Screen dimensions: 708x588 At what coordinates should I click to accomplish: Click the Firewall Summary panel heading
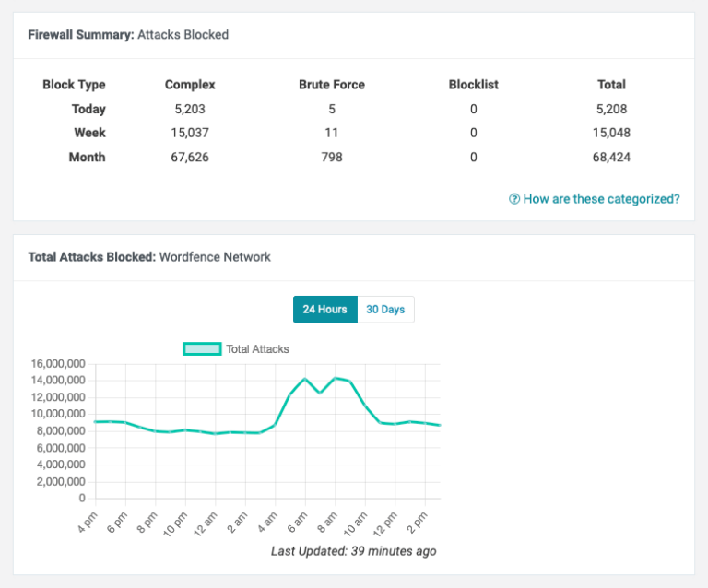128,35
